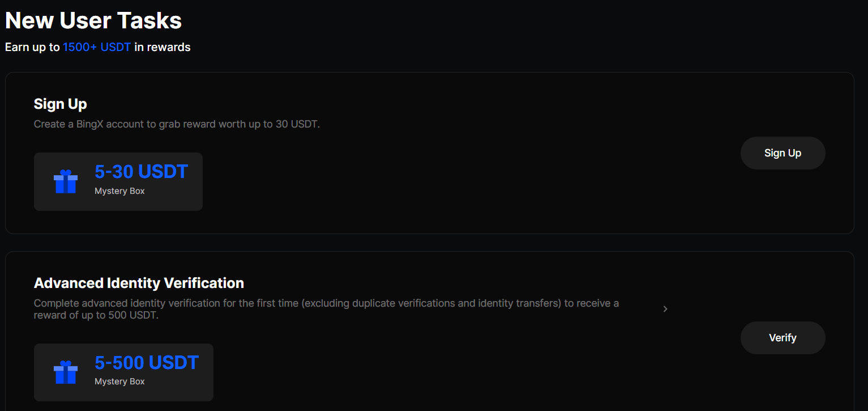This screenshot has height=411, width=868.
Task: Click the reward of up to 500 USDT line
Action: click(96, 315)
